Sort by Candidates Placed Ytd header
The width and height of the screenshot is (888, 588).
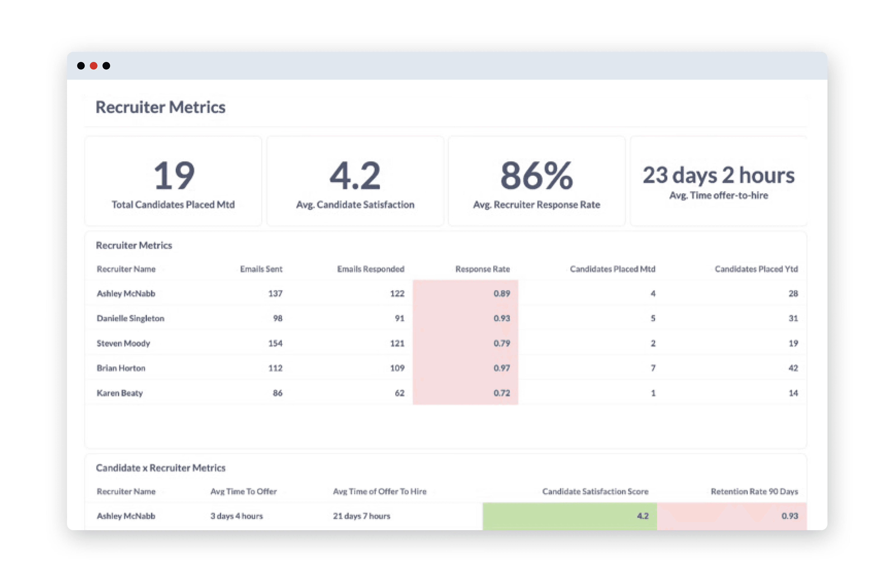tap(756, 269)
